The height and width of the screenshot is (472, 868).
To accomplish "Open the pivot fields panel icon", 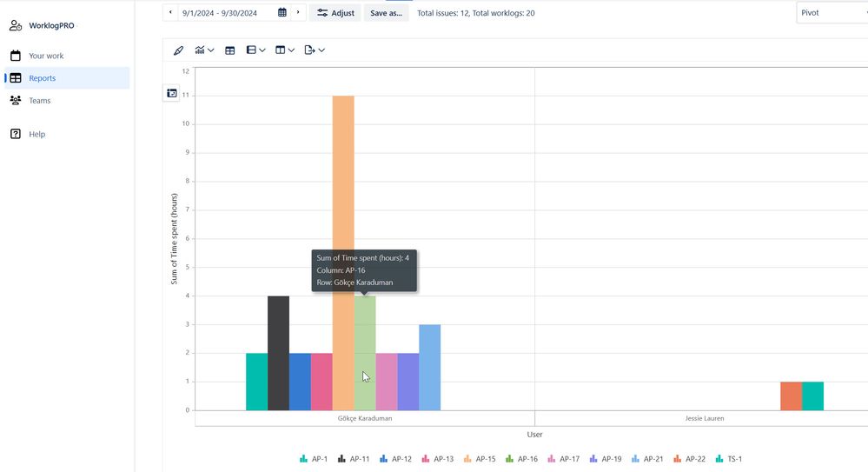I will (x=172, y=93).
